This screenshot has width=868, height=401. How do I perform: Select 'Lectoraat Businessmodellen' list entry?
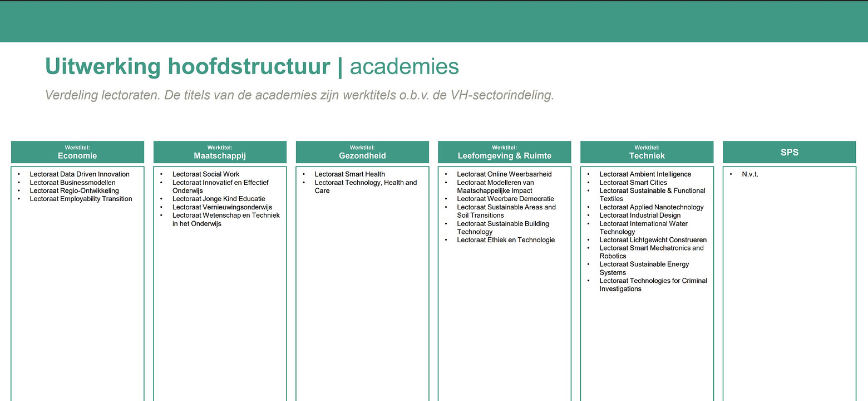[73, 183]
